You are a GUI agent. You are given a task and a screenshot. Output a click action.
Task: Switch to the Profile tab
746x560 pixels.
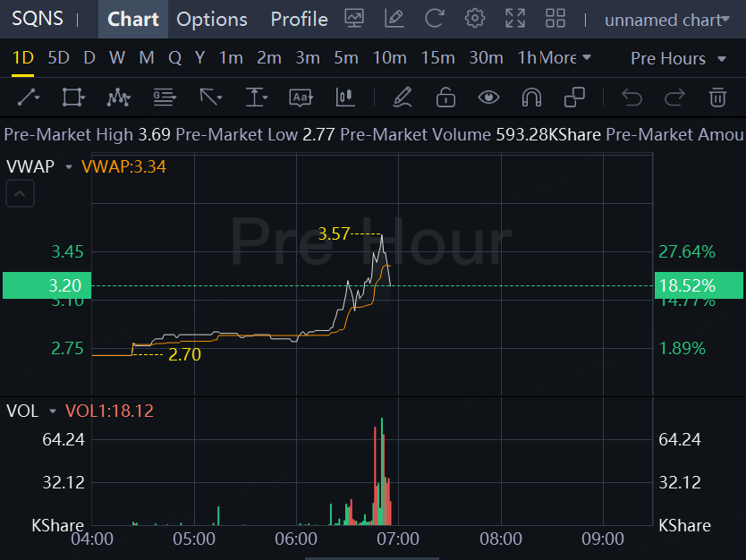[299, 19]
